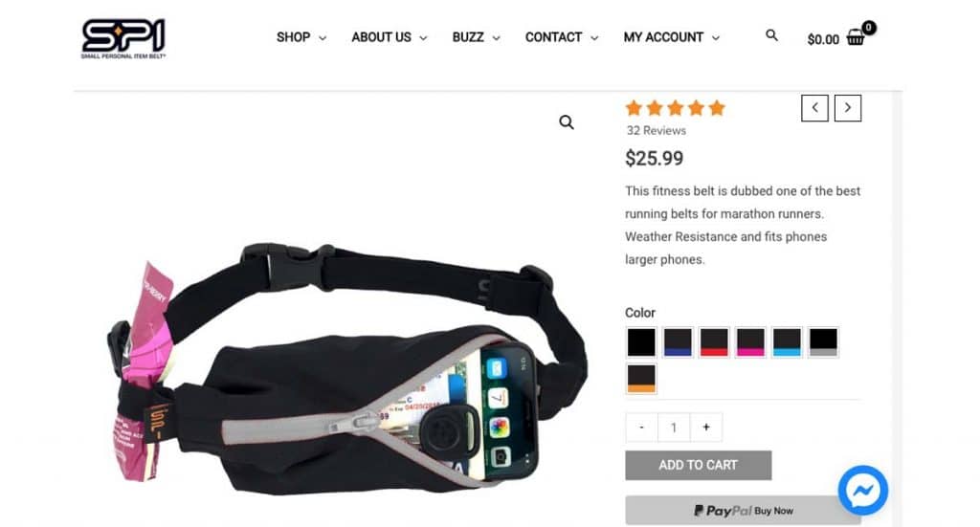Click the five-star rating
The image size is (980, 527).
(x=675, y=109)
